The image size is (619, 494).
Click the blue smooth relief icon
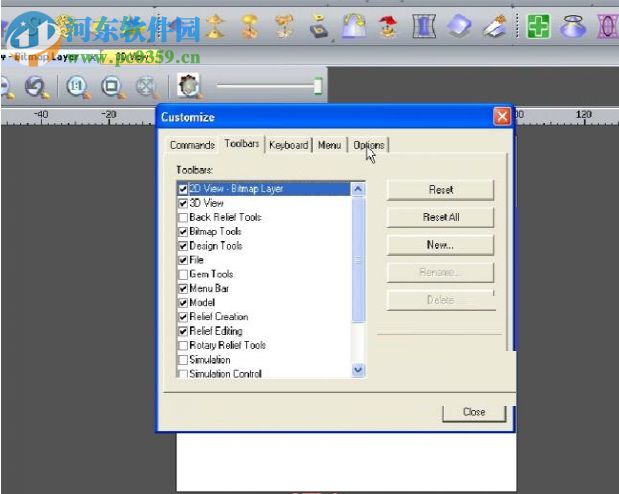(459, 26)
